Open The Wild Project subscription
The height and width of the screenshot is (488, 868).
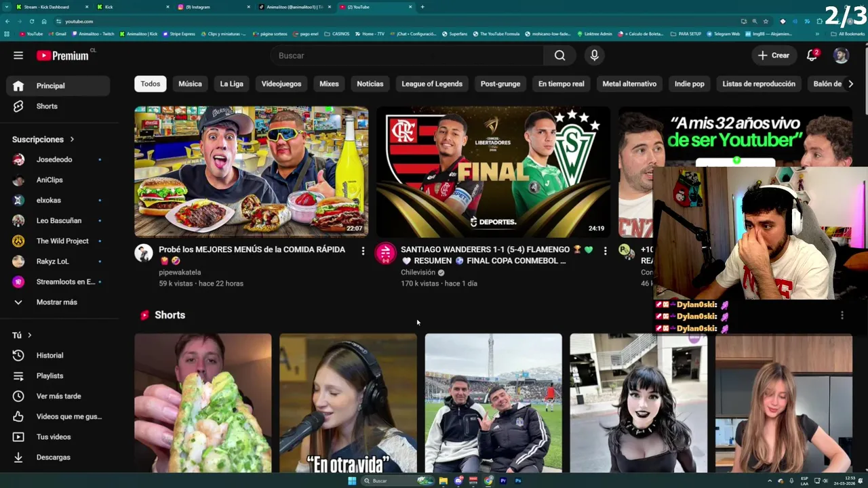click(58, 241)
